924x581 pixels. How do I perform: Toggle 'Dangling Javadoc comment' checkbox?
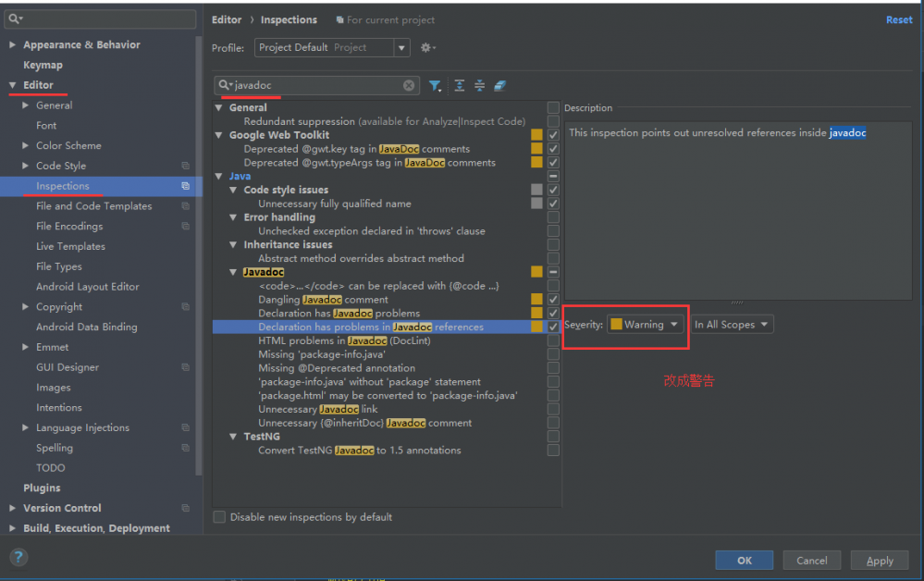coord(553,300)
